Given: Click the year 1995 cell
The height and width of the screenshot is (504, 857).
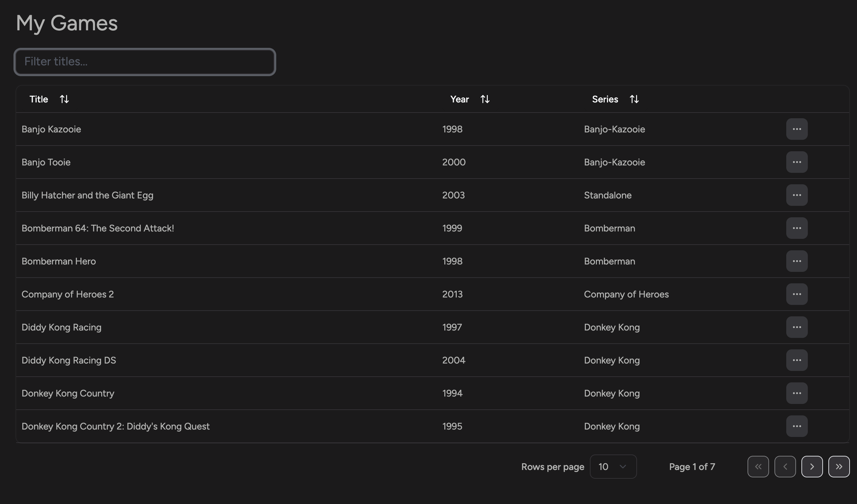Looking at the screenshot, I should tap(452, 426).
